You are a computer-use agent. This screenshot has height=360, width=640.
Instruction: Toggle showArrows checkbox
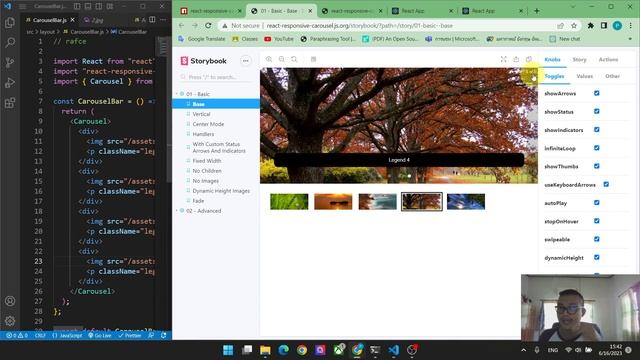597,93
